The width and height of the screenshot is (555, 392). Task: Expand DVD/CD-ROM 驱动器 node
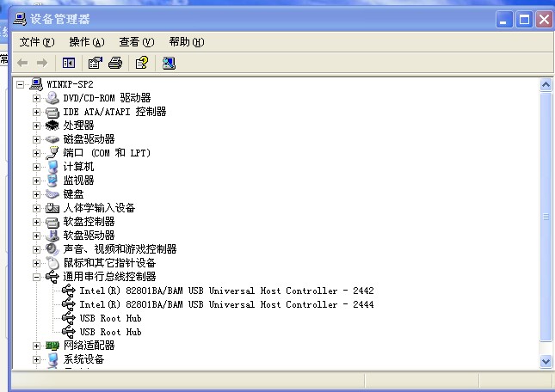pos(36,98)
